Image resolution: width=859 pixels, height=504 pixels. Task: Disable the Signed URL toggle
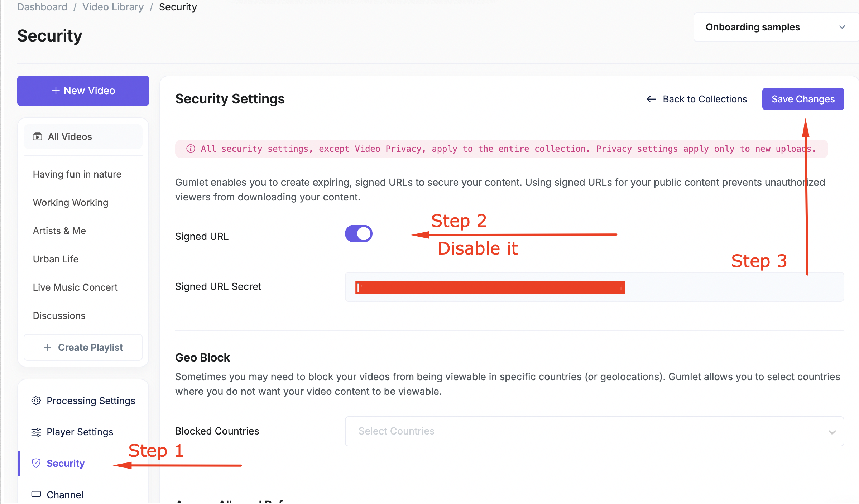coord(359,234)
